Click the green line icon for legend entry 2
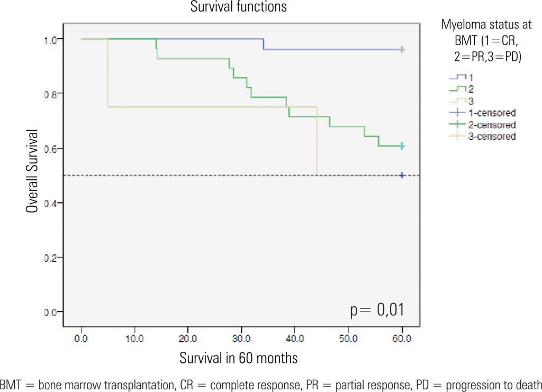This screenshot has width=542, height=392. tap(459, 89)
